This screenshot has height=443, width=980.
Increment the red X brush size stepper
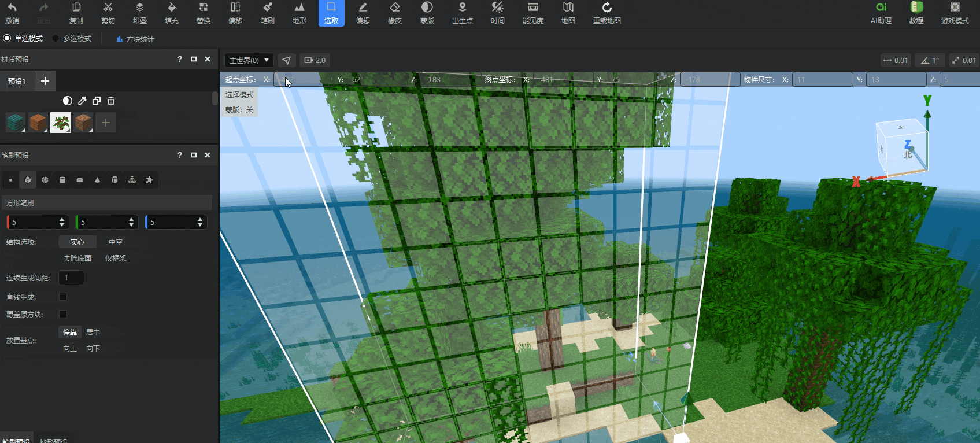coord(62,220)
